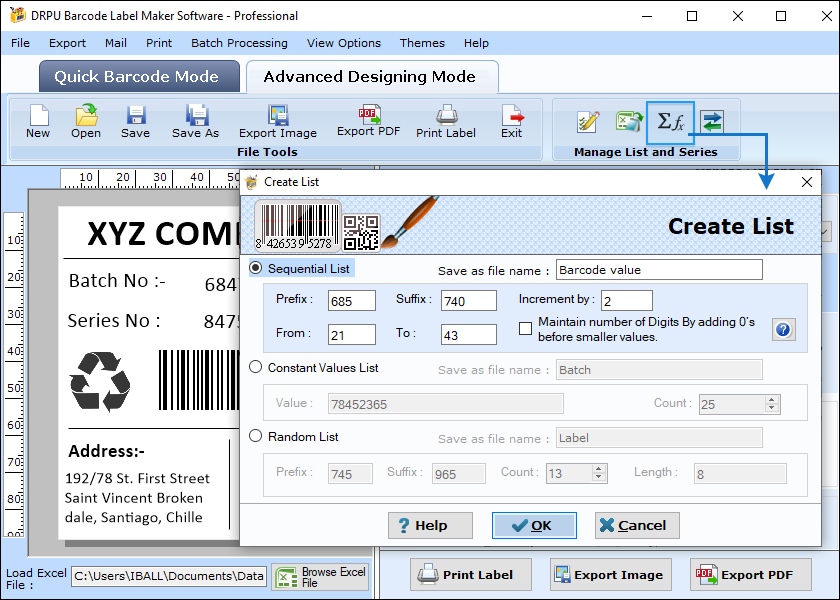The image size is (840, 600).
Task: Open the Batch Processing menu
Action: (x=239, y=43)
